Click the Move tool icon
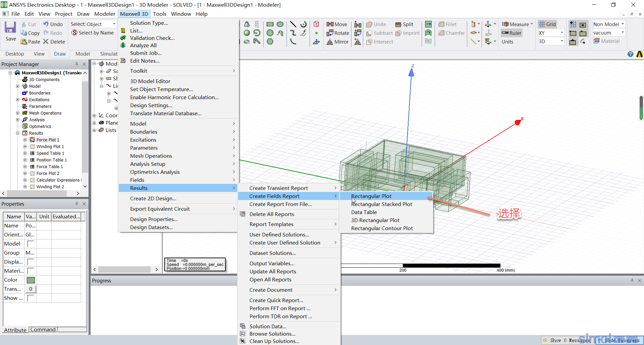Image resolution: width=644 pixels, height=345 pixels. [x=330, y=24]
